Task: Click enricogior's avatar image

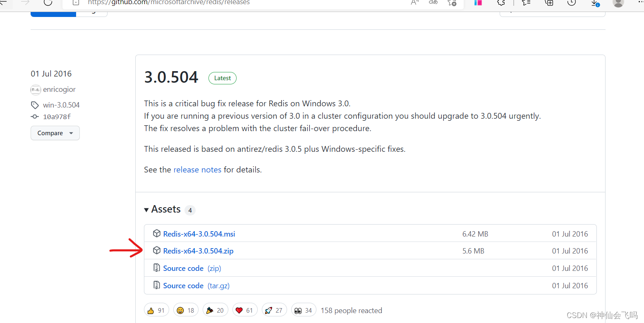Action: (x=36, y=89)
